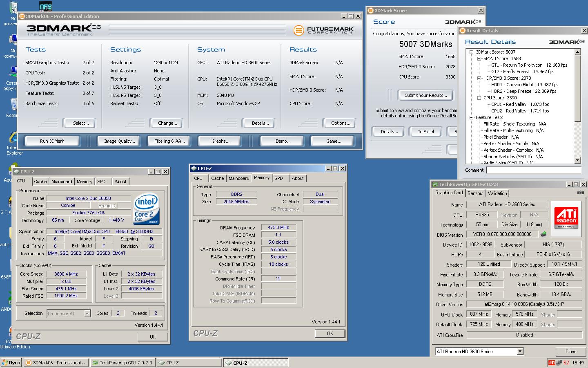Image resolution: width=588 pixels, height=368 pixels.
Task: Click the scroll down arrow in Result Details
Action: [578, 161]
